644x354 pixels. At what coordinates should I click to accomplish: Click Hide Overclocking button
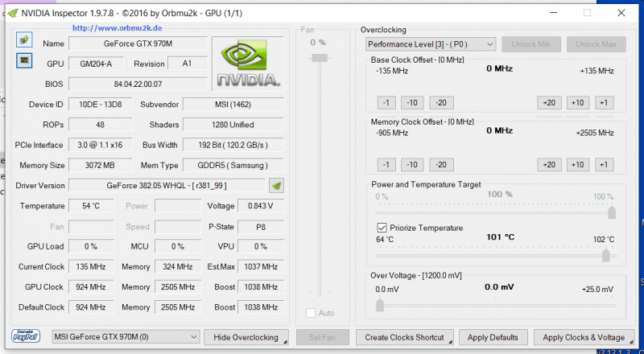[246, 337]
